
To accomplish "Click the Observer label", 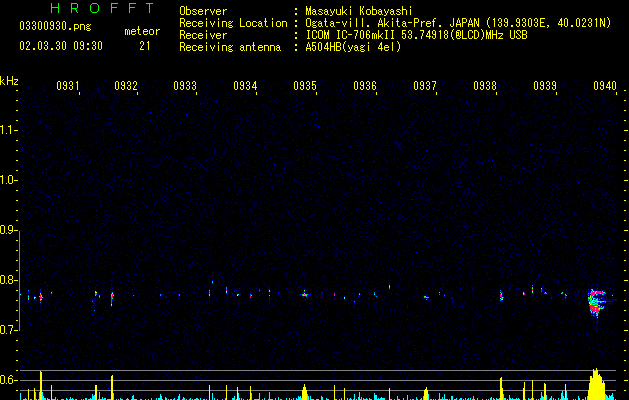I will (x=203, y=11).
